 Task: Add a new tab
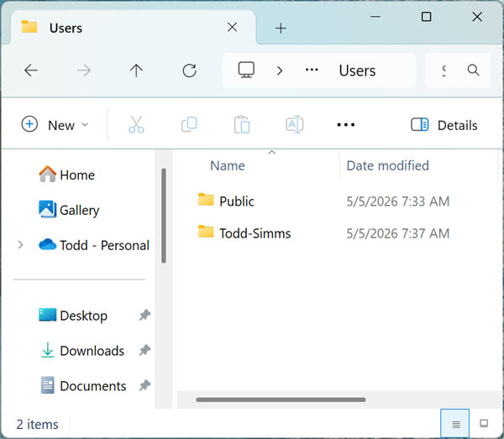tap(281, 29)
